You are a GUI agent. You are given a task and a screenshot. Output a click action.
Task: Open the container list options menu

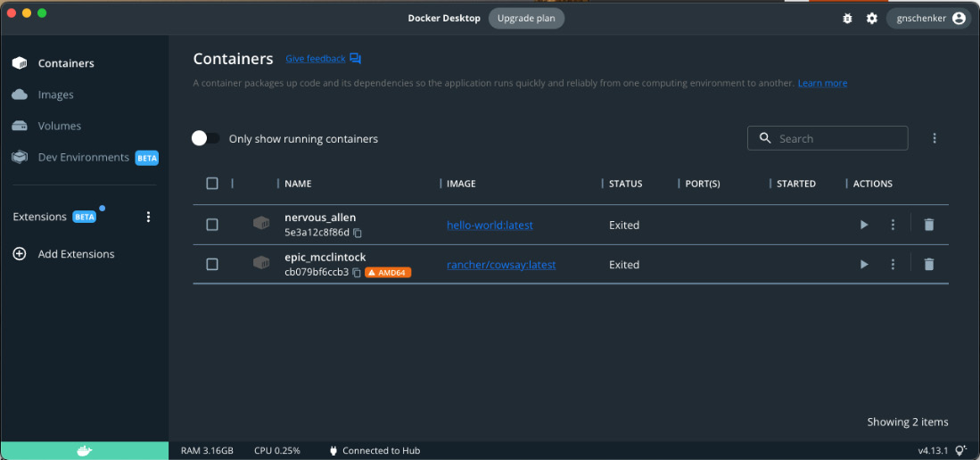(935, 138)
